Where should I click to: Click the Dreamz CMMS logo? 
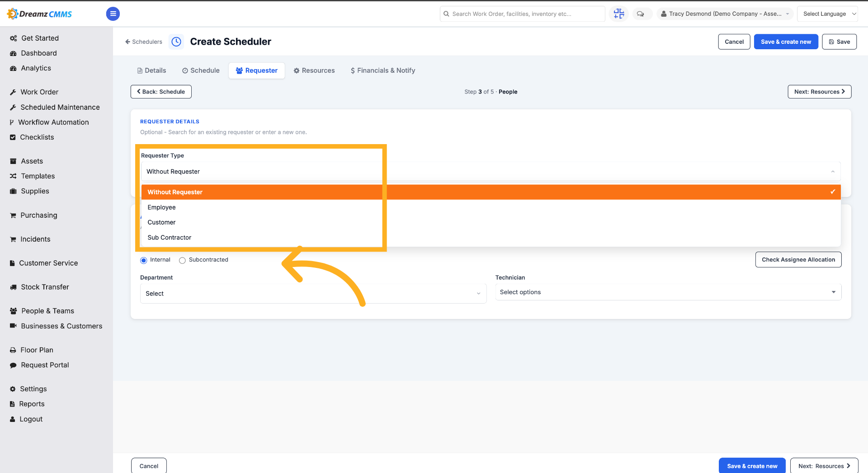click(x=39, y=14)
